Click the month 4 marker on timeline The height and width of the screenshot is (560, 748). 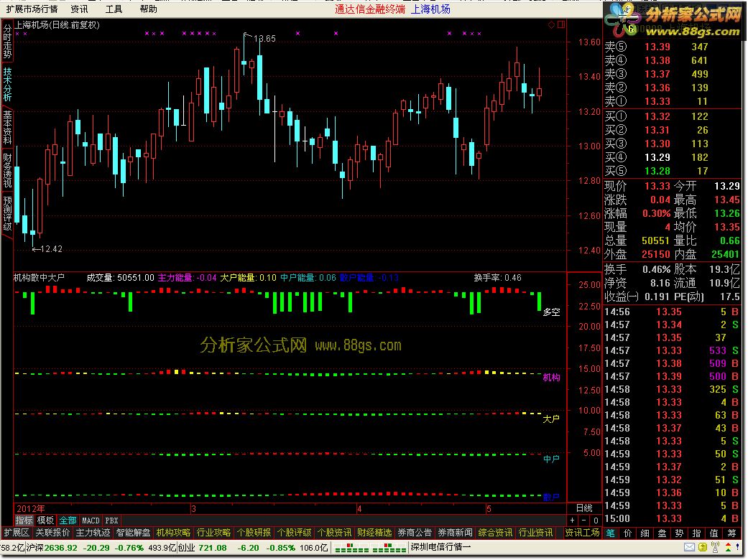click(359, 508)
